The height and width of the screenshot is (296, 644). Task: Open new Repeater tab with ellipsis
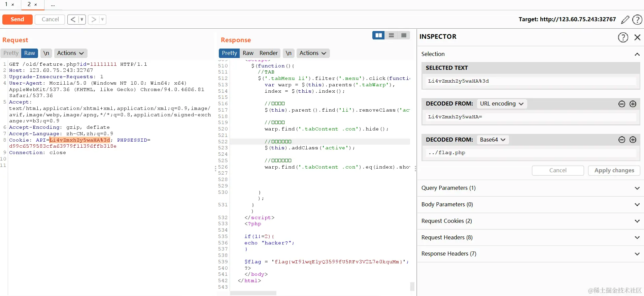pos(53,5)
